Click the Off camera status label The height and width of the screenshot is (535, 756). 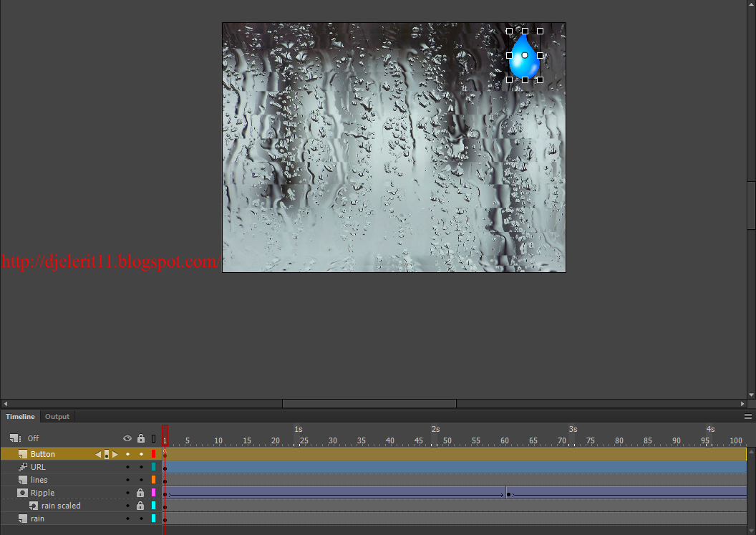click(x=33, y=438)
